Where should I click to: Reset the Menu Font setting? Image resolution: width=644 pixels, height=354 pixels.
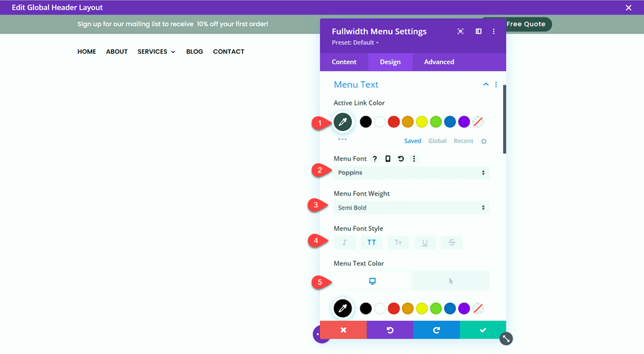(x=401, y=159)
